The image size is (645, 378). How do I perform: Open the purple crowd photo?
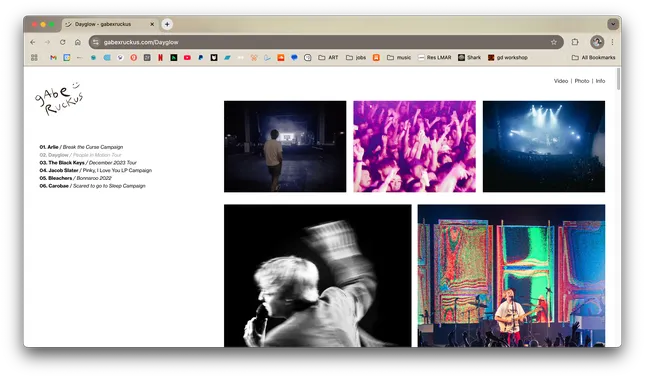tap(414, 146)
